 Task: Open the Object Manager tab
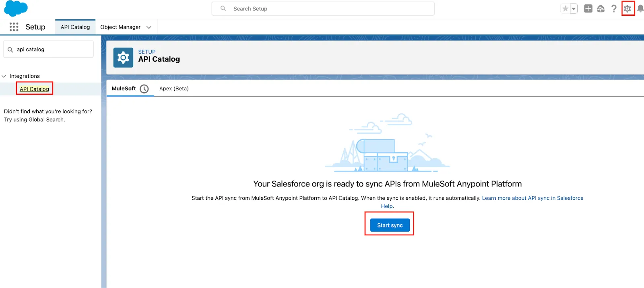pos(120,27)
